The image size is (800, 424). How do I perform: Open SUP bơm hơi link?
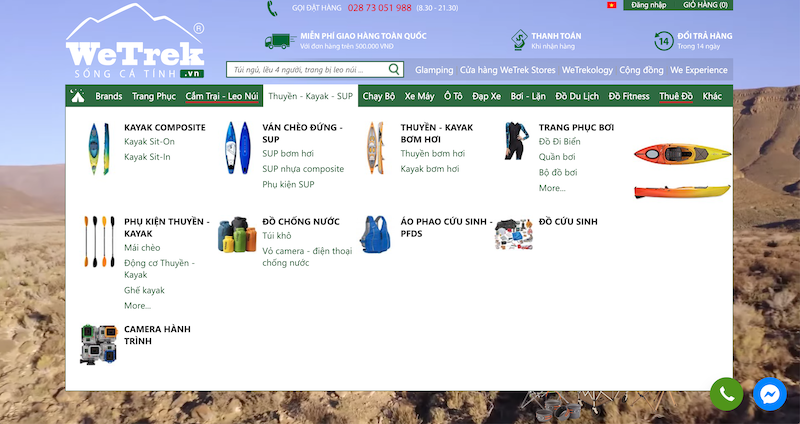[x=288, y=154]
